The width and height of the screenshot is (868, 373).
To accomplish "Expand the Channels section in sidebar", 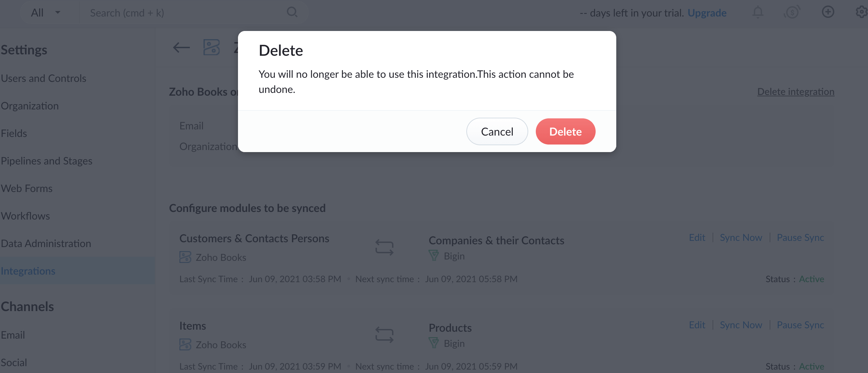I will point(27,306).
